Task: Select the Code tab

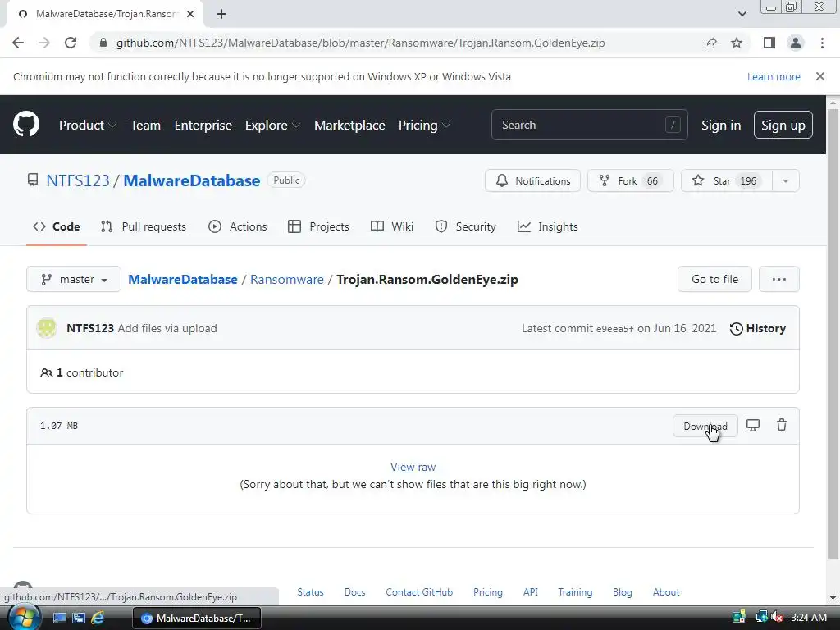Action: (57, 226)
